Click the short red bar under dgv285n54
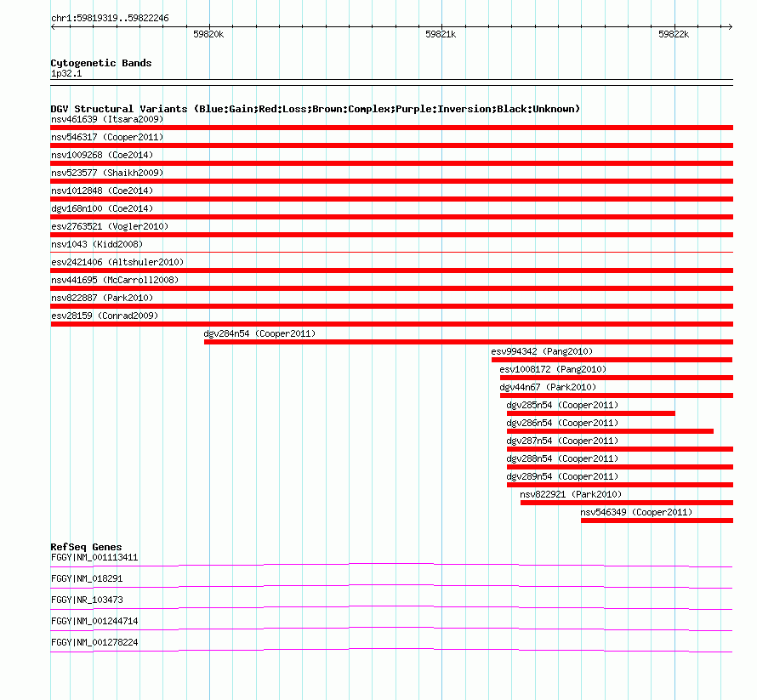 coord(591,413)
